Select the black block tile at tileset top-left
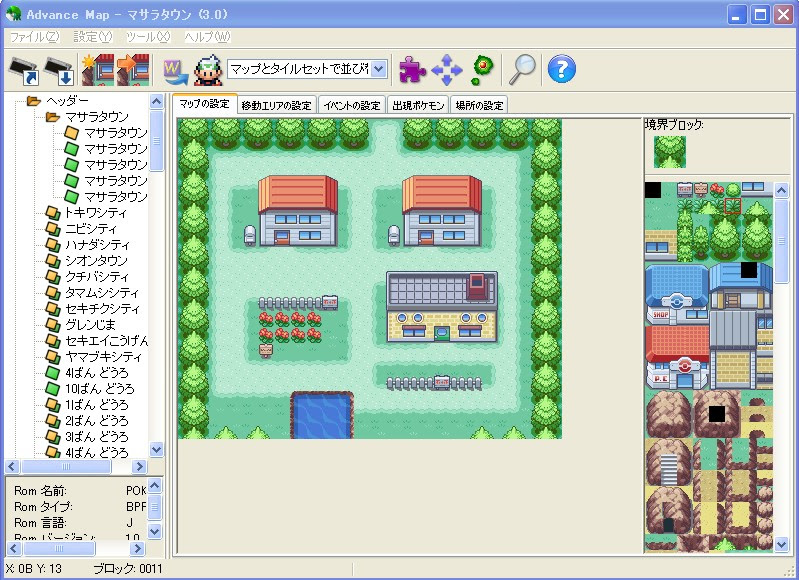The width and height of the screenshot is (799, 580). point(653,190)
